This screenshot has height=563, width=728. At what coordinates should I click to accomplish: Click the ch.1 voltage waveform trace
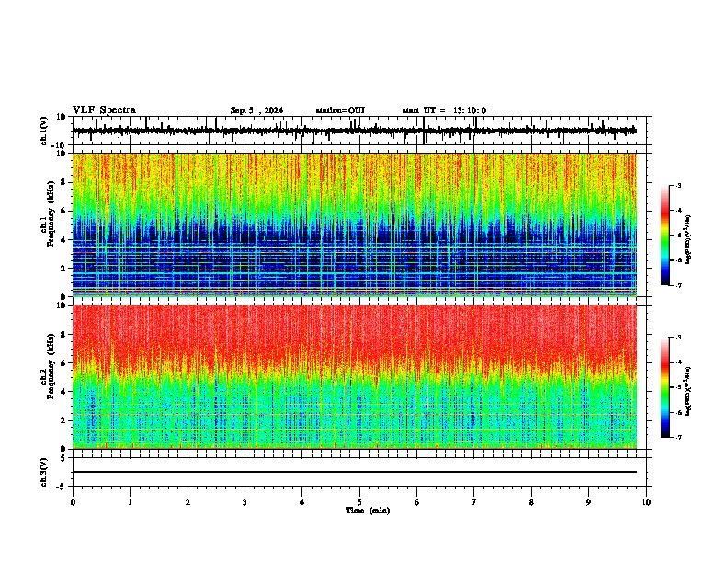354,131
